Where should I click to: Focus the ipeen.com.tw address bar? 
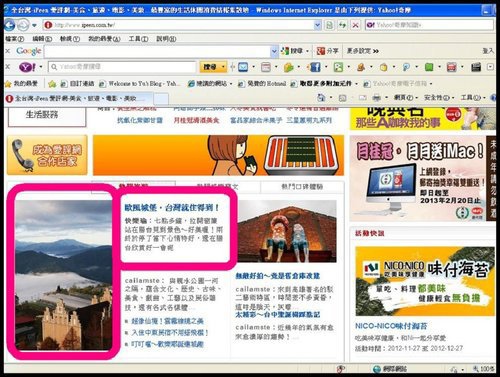click(179, 25)
